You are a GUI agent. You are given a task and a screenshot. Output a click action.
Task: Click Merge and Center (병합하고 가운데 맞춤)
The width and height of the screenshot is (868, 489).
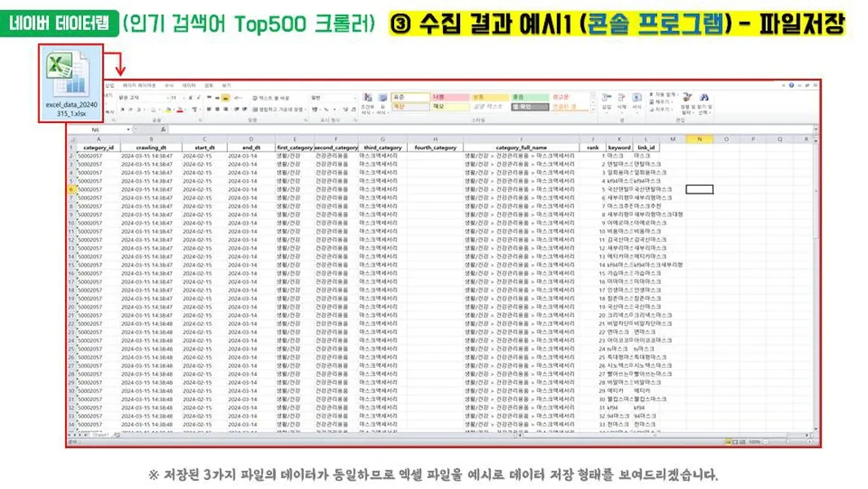pos(278,110)
